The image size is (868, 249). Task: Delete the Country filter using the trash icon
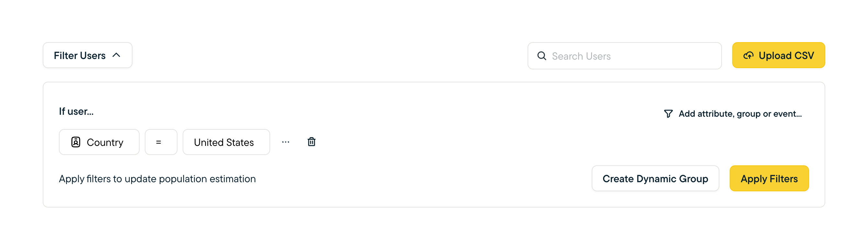(x=311, y=142)
